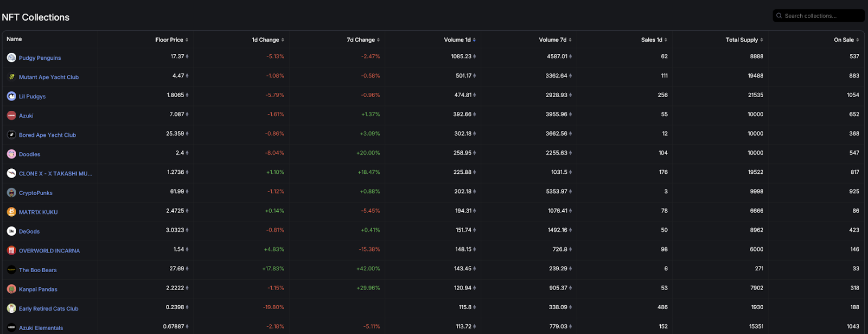Click Pudgy Penguins Volume 1d value 1085.23
Screen dimensions: 868x334
tap(461, 56)
